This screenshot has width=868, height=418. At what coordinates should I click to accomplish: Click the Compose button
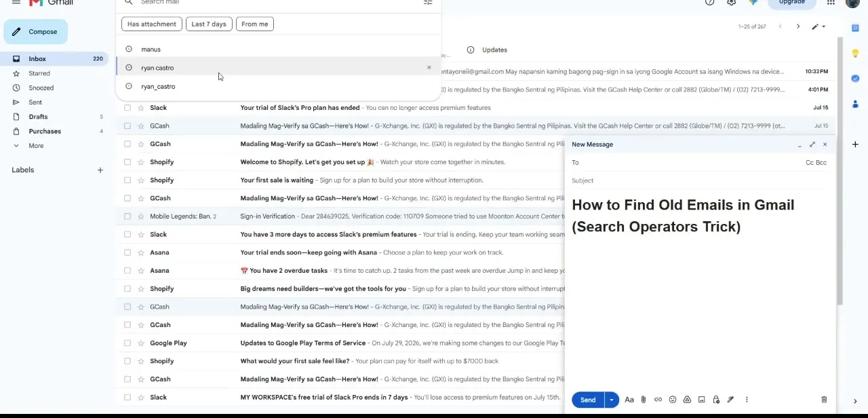pyautogui.click(x=35, y=32)
